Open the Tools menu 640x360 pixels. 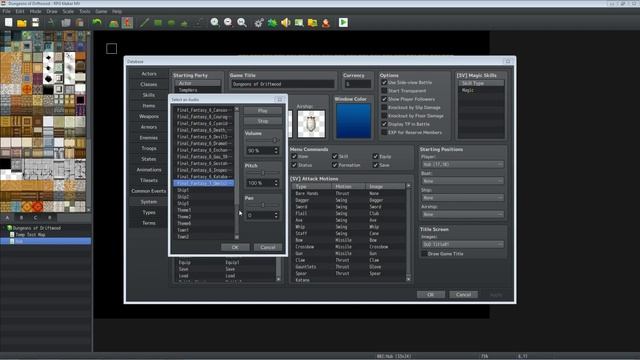84,11
